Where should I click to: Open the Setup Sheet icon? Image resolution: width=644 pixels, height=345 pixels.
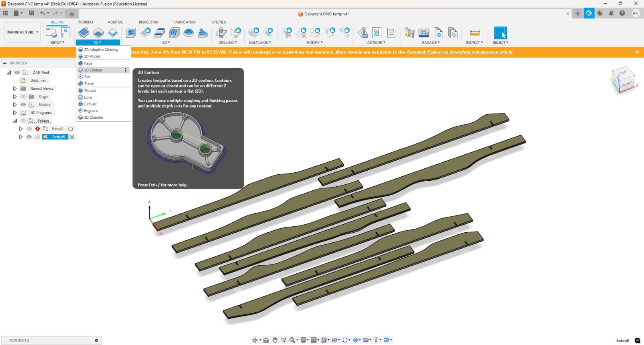pos(391,33)
